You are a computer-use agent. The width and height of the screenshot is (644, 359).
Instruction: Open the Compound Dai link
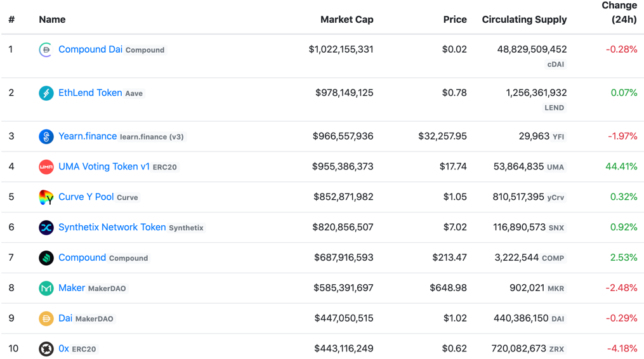(x=90, y=49)
